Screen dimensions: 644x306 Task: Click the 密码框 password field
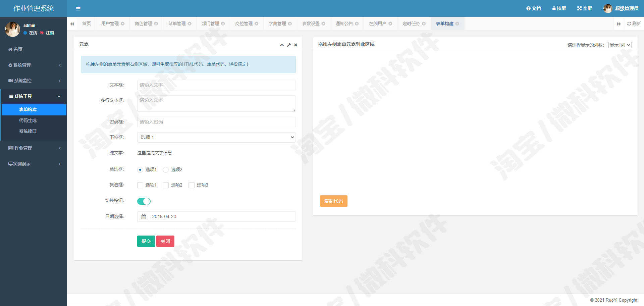click(216, 122)
